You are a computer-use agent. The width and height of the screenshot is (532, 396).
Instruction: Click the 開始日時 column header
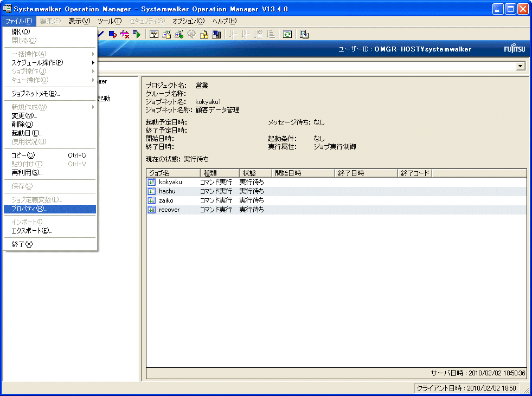[x=303, y=173]
